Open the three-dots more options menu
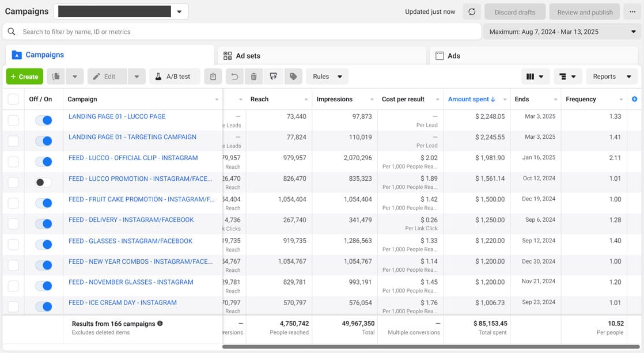The width and height of the screenshot is (644, 353). pos(632,12)
